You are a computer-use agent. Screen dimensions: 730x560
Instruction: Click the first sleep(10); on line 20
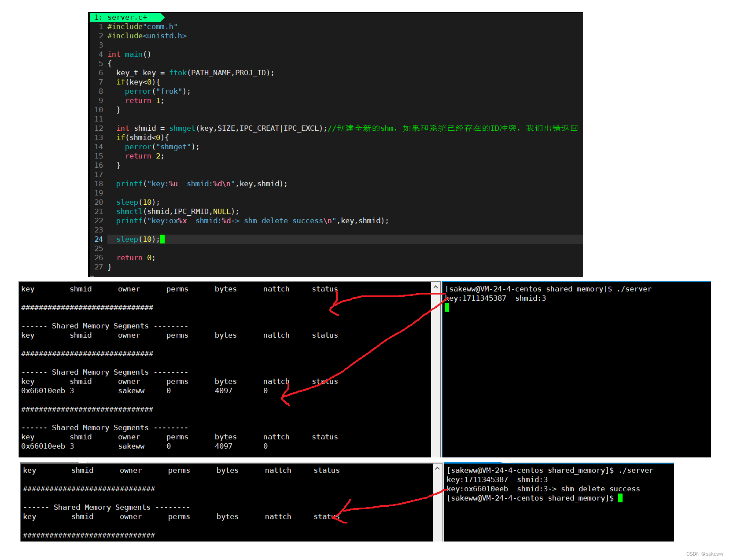tap(138, 202)
